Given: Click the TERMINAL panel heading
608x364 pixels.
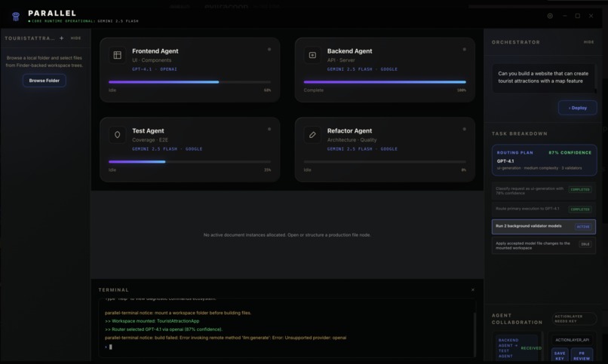Looking at the screenshot, I should tap(113, 289).
